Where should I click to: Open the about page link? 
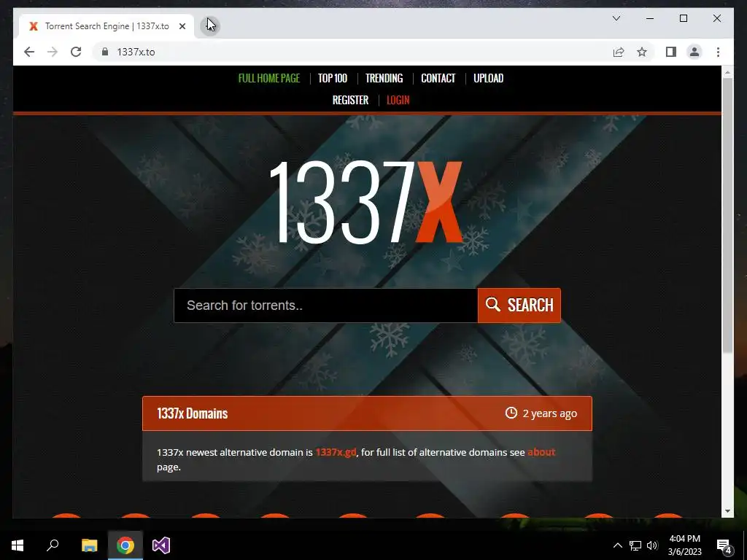(x=541, y=452)
